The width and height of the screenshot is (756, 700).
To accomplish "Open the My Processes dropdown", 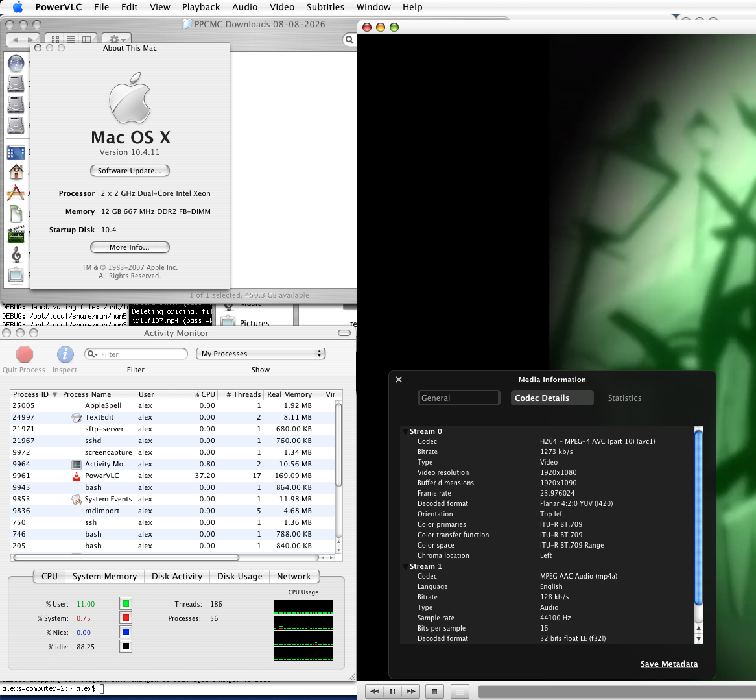I will [261, 354].
